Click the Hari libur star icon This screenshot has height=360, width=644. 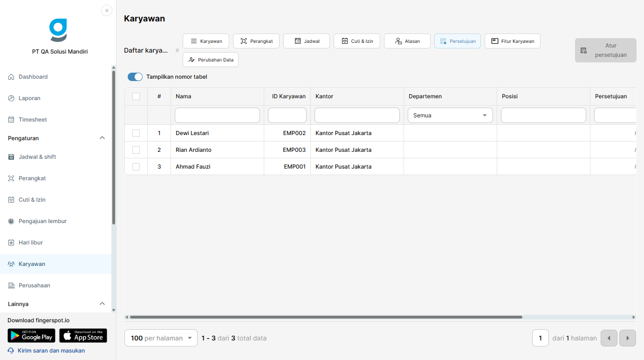(x=11, y=243)
